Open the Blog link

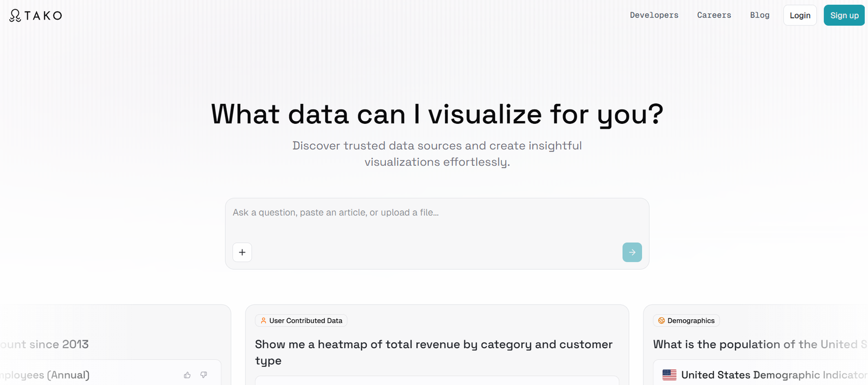coord(759,15)
